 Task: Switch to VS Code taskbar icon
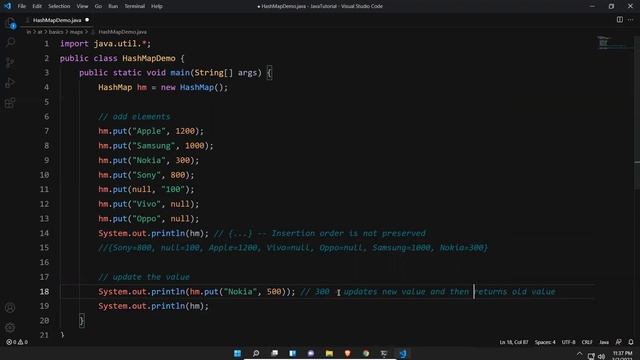(403, 353)
